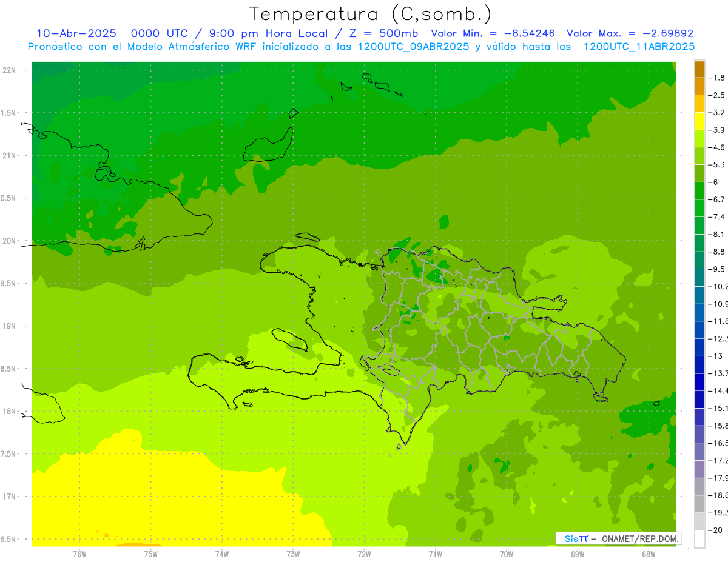The height and width of the screenshot is (562, 728).
Task: Click the "-3.2" colorbar value
Action: tap(717, 113)
